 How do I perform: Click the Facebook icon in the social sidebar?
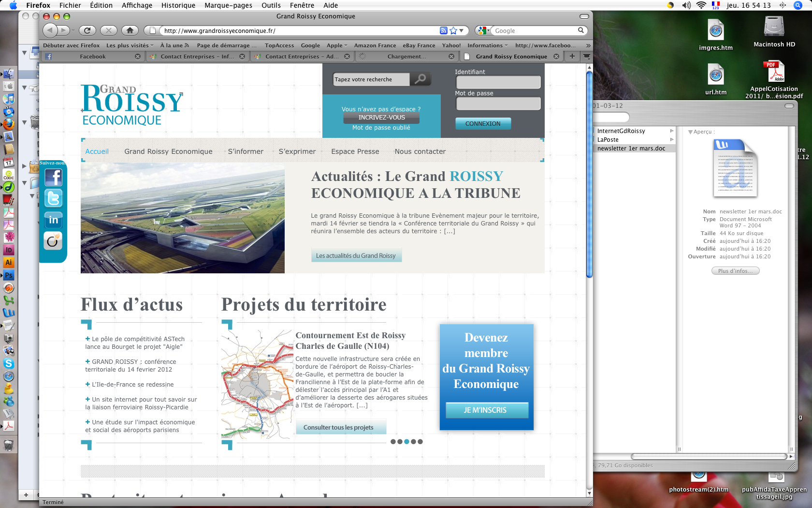[x=53, y=178]
